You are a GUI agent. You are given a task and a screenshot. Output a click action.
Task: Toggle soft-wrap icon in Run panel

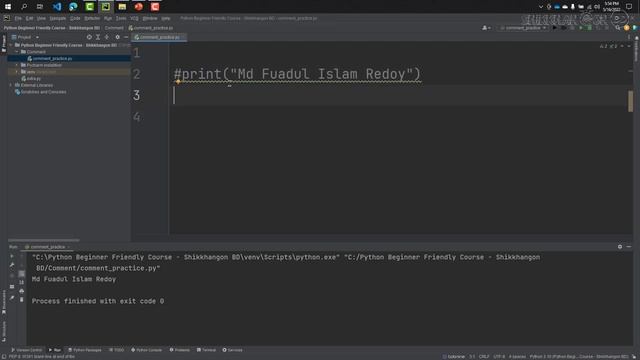coord(22,273)
